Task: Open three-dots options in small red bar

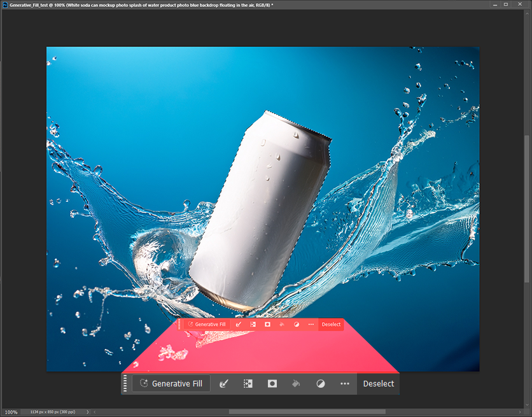Action: point(311,325)
